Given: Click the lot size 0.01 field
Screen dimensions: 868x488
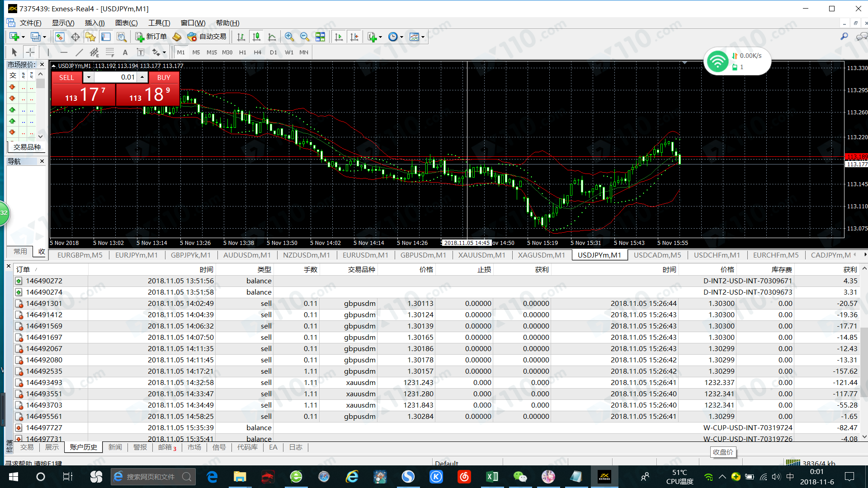Looking at the screenshot, I should pyautogui.click(x=117, y=77).
